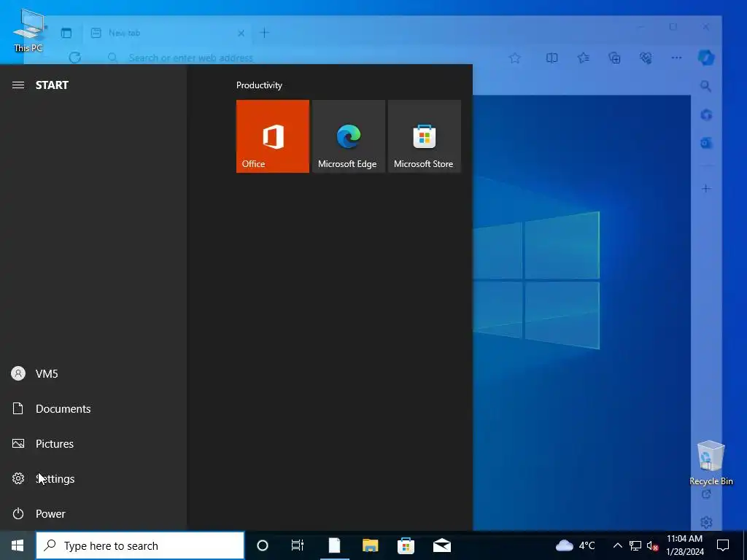Viewport: 747px width, 560px height.
Task: Open the VM5 user account entry
Action: point(93,374)
